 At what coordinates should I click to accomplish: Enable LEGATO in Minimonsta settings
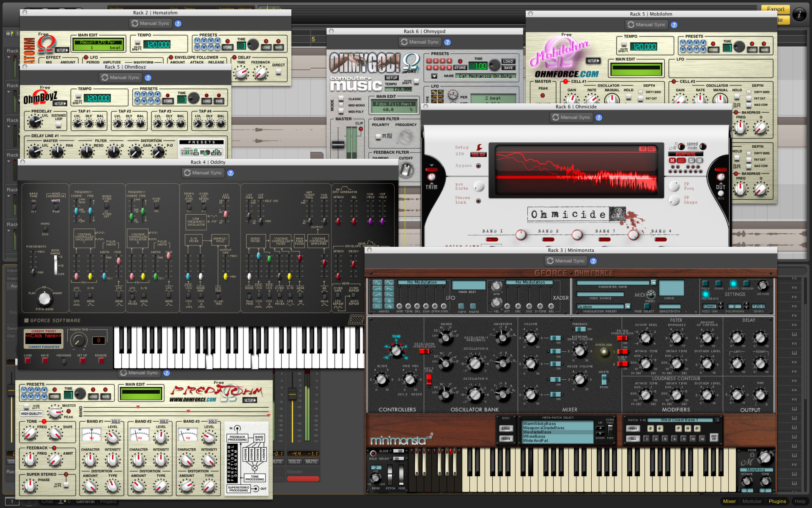point(733,284)
